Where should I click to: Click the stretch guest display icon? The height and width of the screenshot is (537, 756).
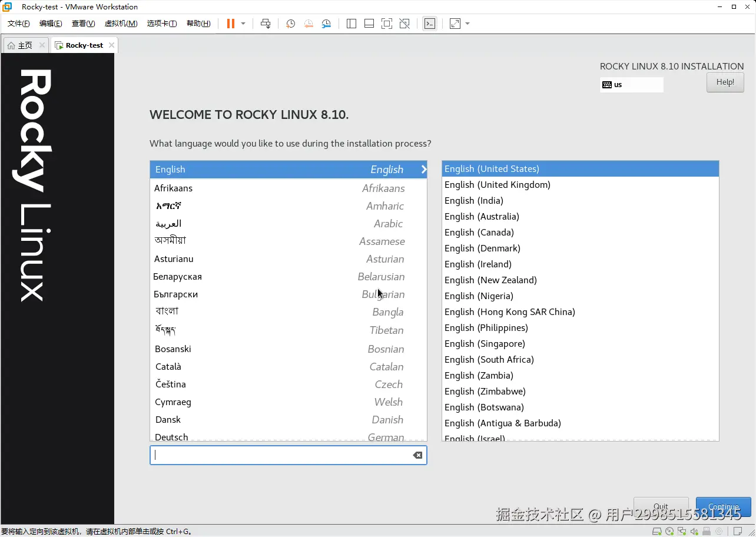[x=455, y=24]
